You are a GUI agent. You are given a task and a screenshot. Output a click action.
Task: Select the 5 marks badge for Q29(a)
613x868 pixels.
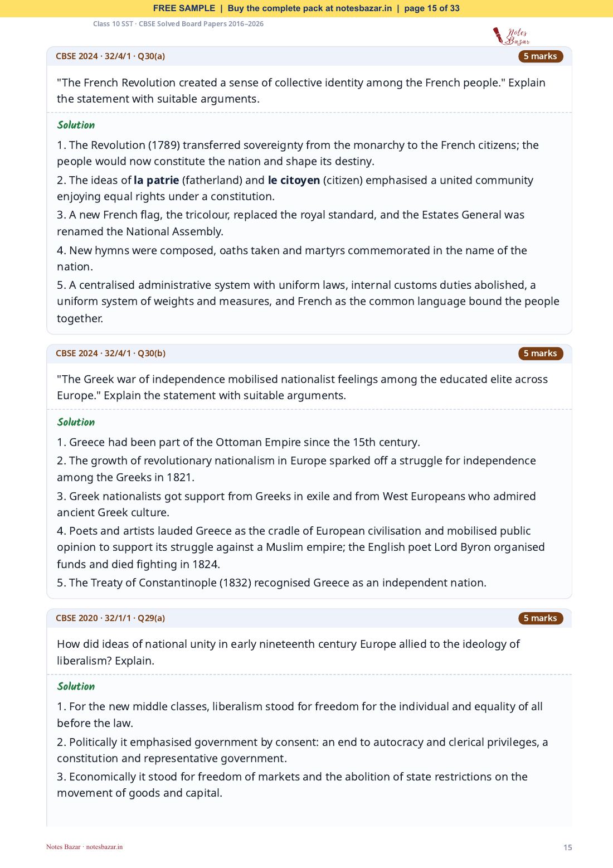click(x=541, y=618)
